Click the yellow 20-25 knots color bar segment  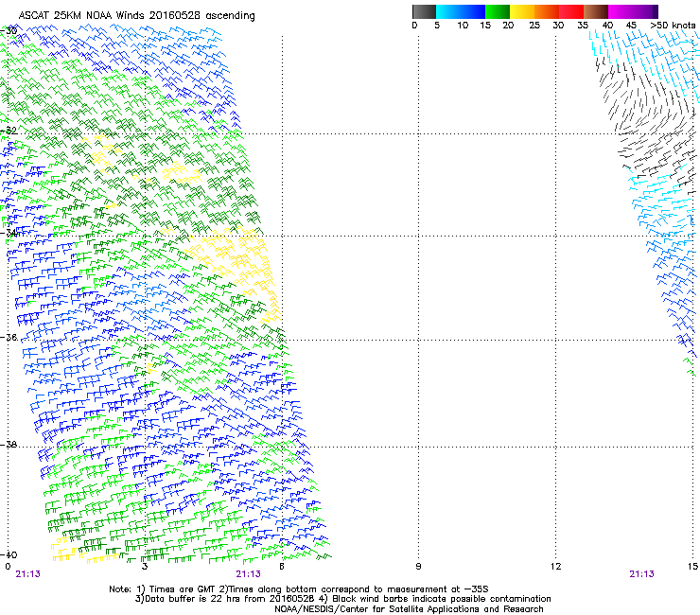pos(522,11)
